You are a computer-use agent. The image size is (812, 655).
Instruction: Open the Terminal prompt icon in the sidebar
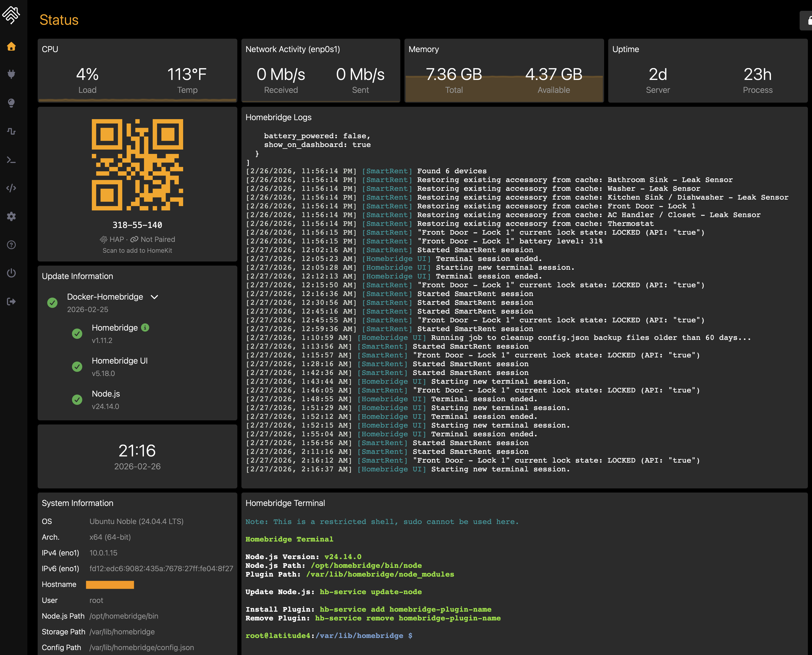tap(11, 160)
